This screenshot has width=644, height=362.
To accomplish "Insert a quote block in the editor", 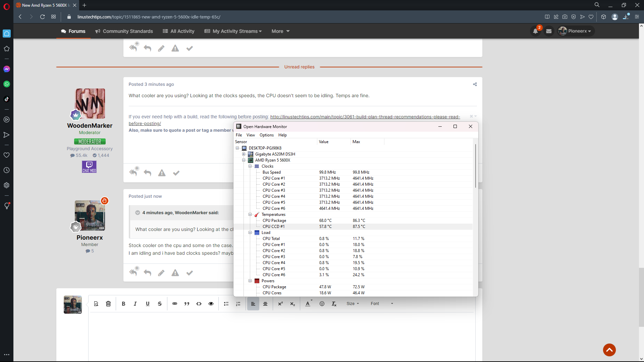I will point(187,304).
